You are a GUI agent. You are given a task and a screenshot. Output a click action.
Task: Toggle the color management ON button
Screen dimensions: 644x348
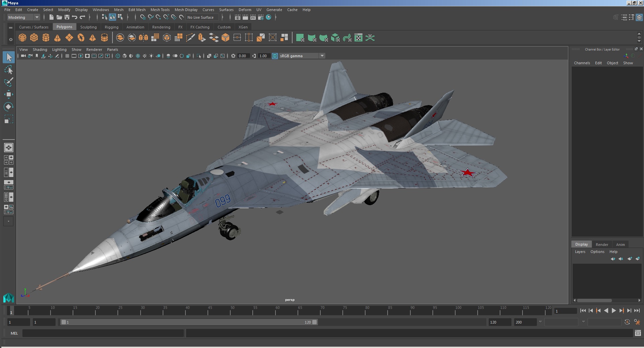click(275, 56)
